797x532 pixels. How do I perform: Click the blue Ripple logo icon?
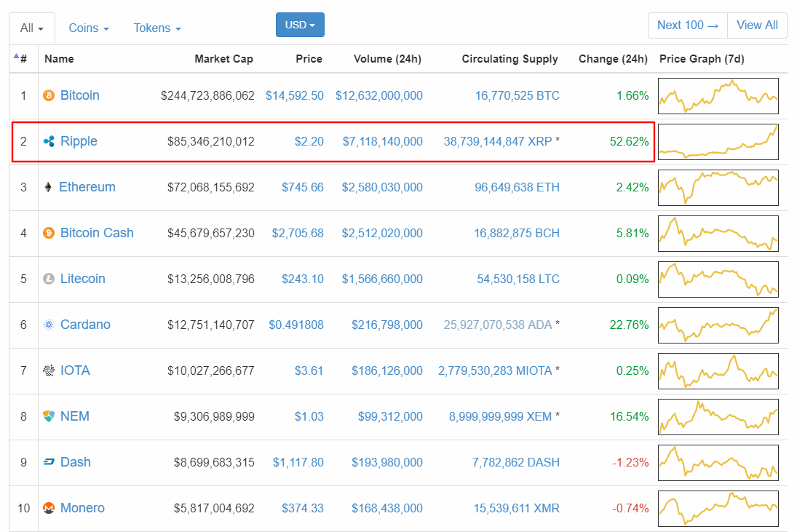(49, 141)
